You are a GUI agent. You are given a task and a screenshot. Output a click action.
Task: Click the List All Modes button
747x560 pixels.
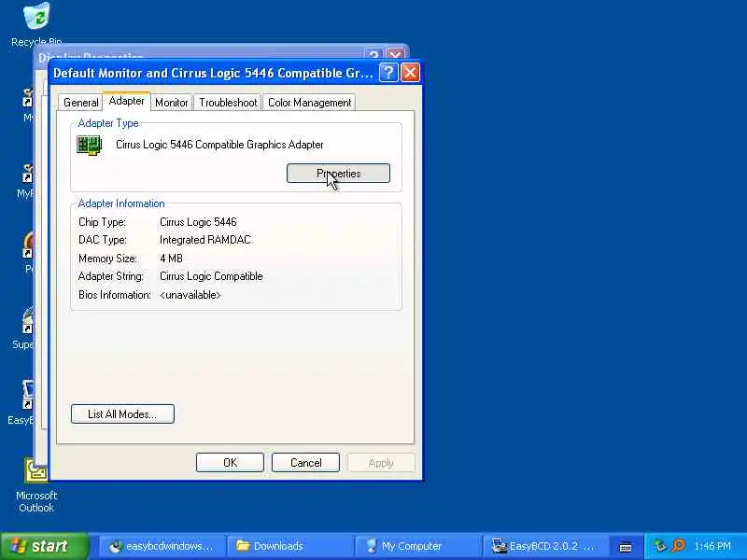click(122, 413)
